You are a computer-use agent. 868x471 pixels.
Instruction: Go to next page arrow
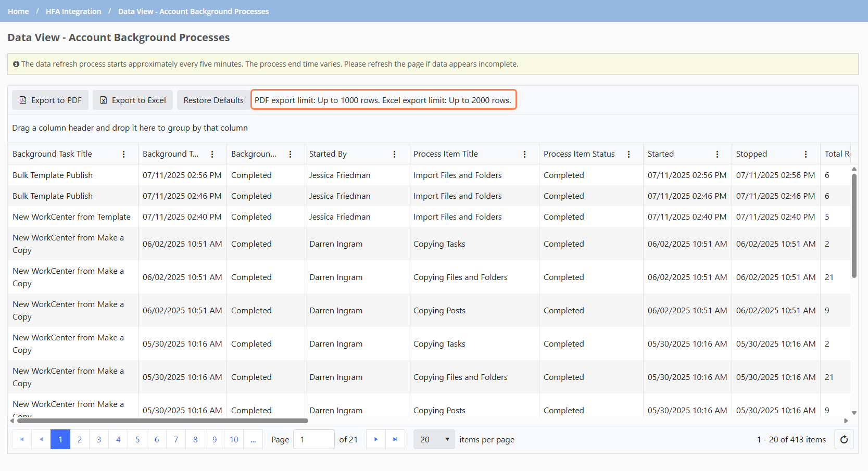click(x=376, y=439)
